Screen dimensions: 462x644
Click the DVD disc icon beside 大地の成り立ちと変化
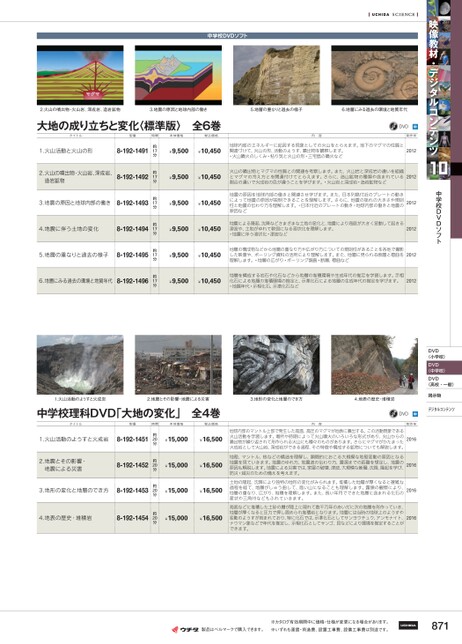[x=393, y=126]
